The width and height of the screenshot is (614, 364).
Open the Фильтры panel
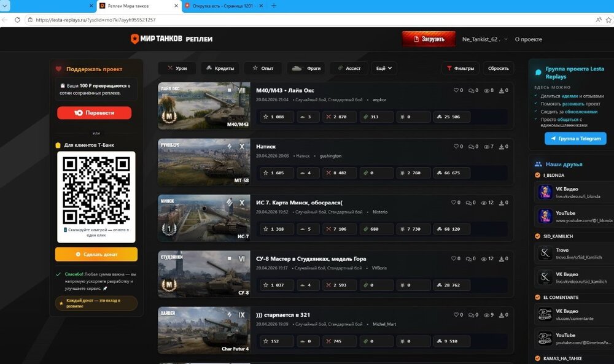[460, 68]
